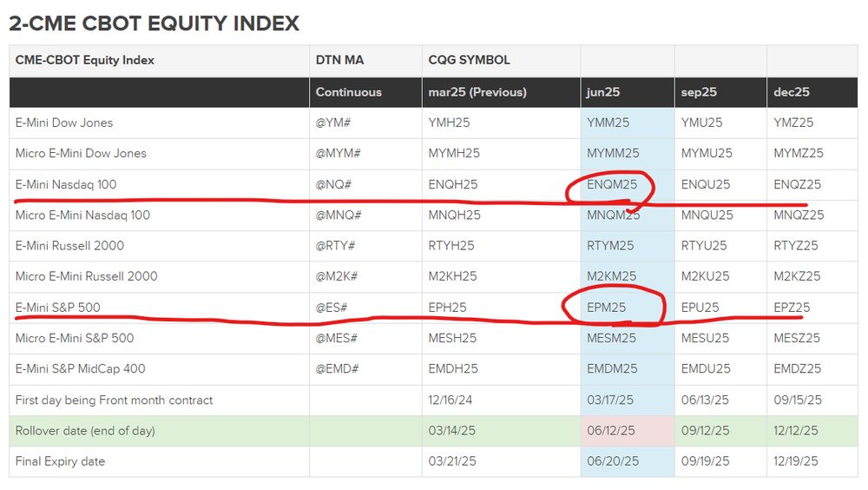The image size is (868, 490).
Task: Click the 'M2KH25' symbol cell
Action: [x=452, y=276]
